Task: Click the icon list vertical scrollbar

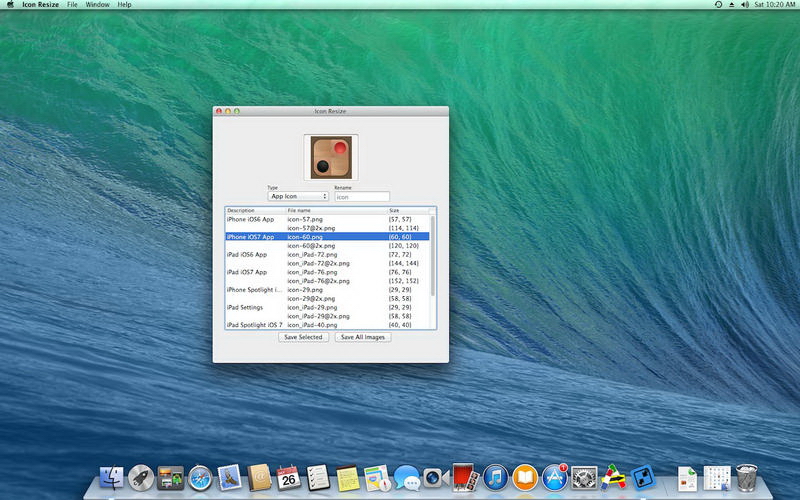Action: [x=432, y=255]
